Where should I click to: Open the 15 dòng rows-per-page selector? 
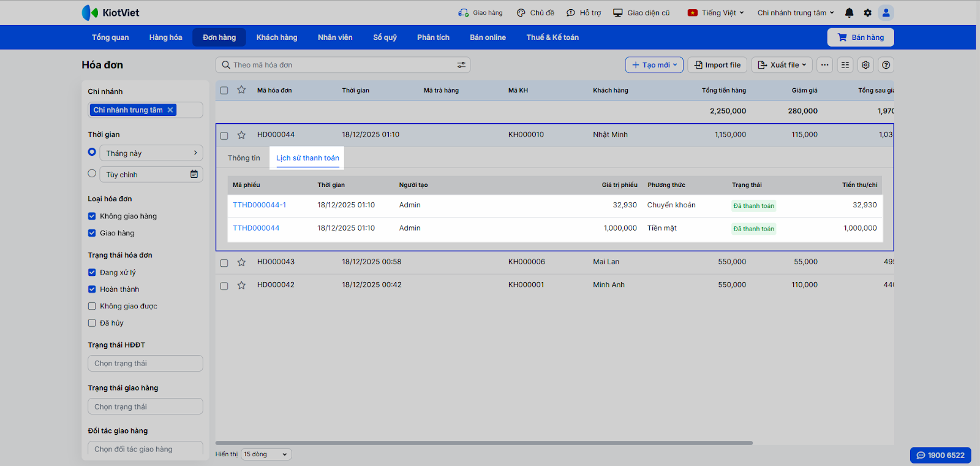(x=266, y=454)
